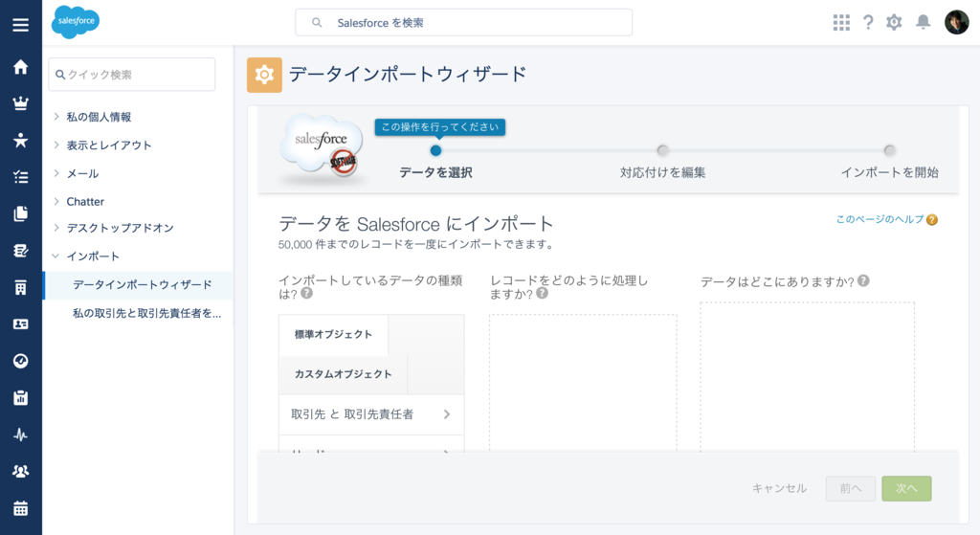Expand 私の個人情報 section
Screen dimensions: 980x535
pos(56,116)
